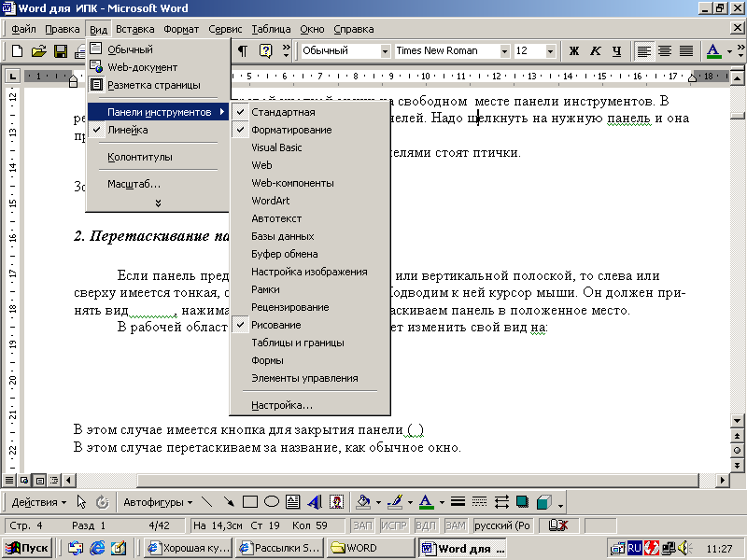Screen dimensions: 747x560
Task: Open the Help question mark icon
Action: [x=265, y=50]
